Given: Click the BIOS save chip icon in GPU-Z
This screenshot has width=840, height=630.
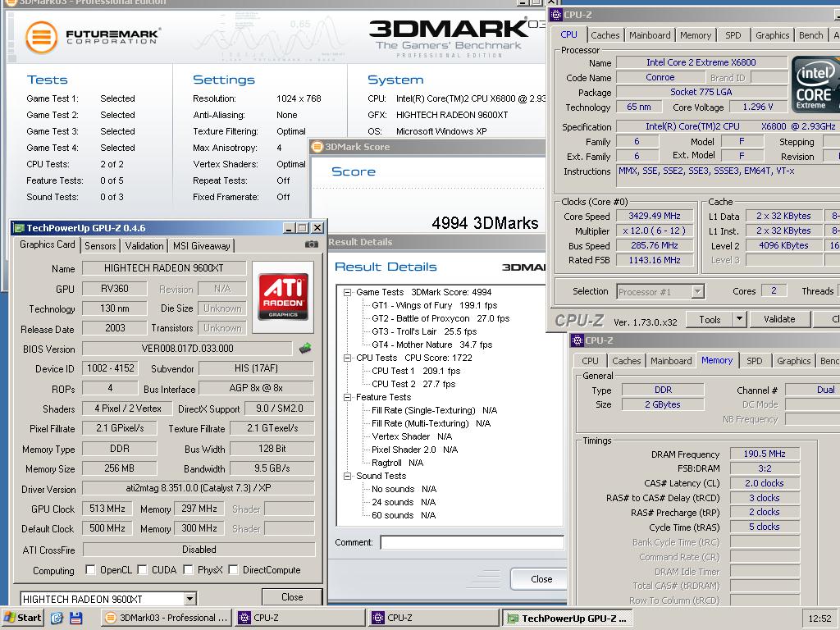Looking at the screenshot, I should click(305, 348).
